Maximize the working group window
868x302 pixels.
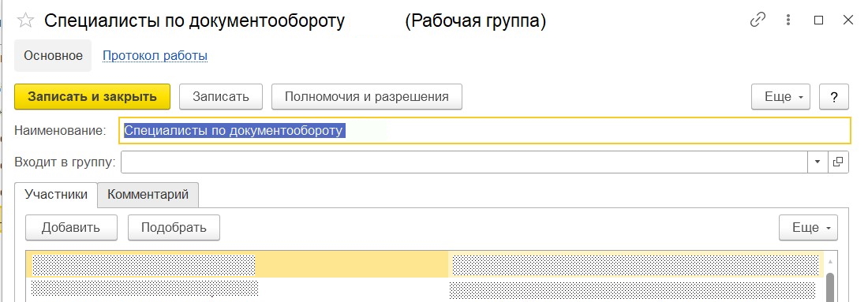coord(819,21)
